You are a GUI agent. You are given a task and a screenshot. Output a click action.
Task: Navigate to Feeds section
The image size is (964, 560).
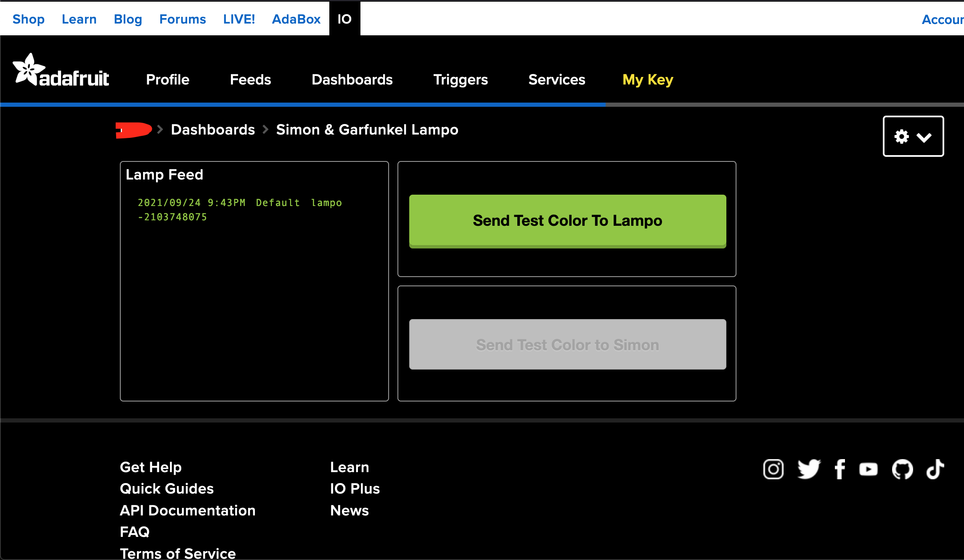pyautogui.click(x=250, y=80)
